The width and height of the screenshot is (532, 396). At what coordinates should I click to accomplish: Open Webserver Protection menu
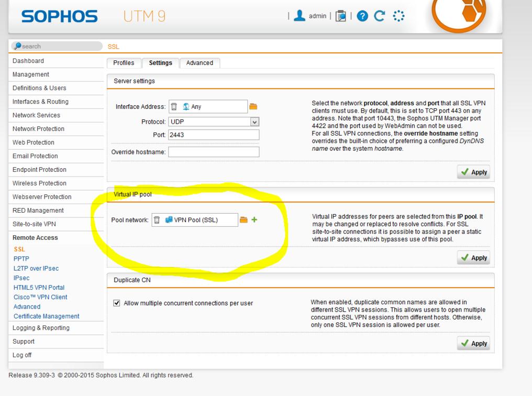pyautogui.click(x=56, y=196)
